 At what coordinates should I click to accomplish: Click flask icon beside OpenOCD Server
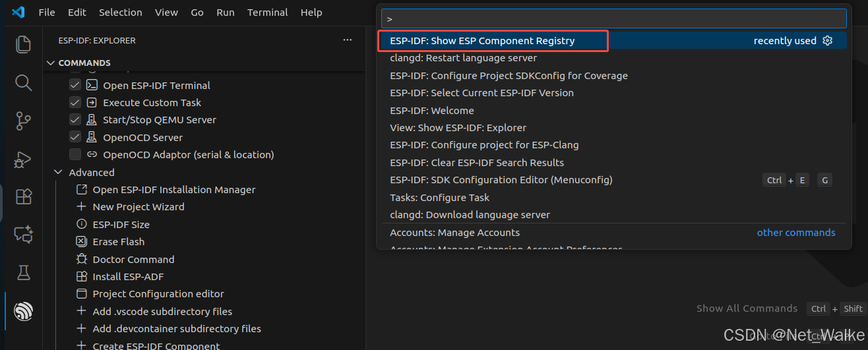[92, 137]
